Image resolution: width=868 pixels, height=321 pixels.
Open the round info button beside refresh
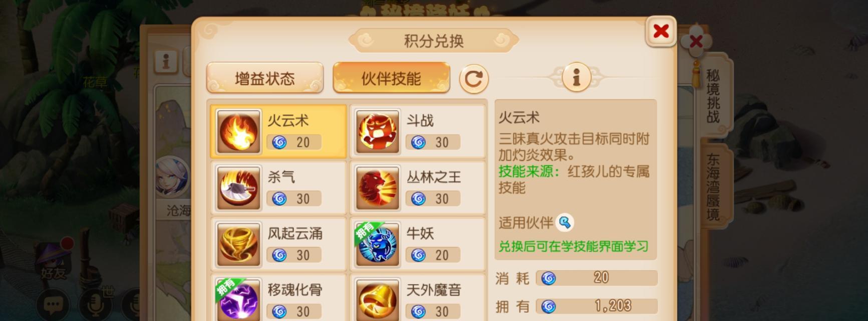pyautogui.click(x=576, y=77)
